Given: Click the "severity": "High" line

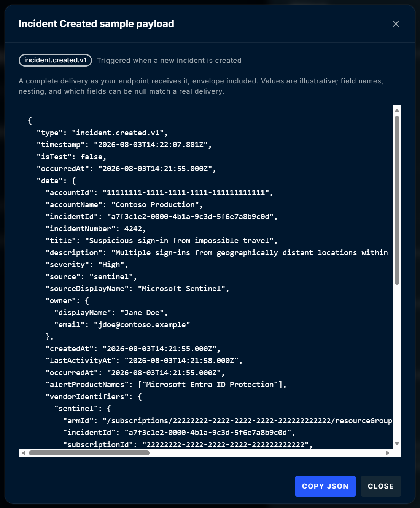Looking at the screenshot, I should click(87, 265).
